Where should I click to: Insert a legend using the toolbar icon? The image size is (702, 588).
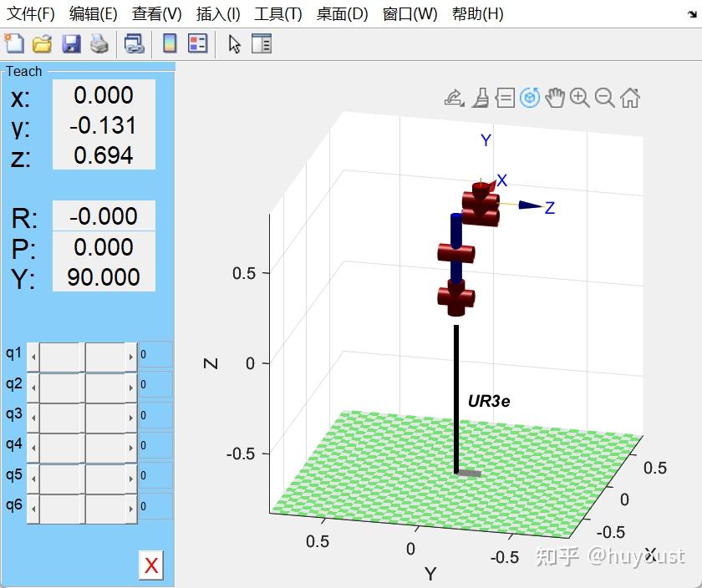click(197, 43)
